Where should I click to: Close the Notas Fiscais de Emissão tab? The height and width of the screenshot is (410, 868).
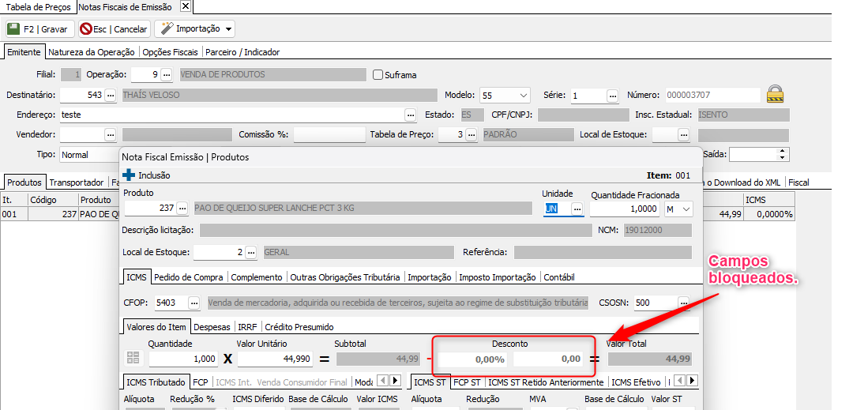pos(186,6)
